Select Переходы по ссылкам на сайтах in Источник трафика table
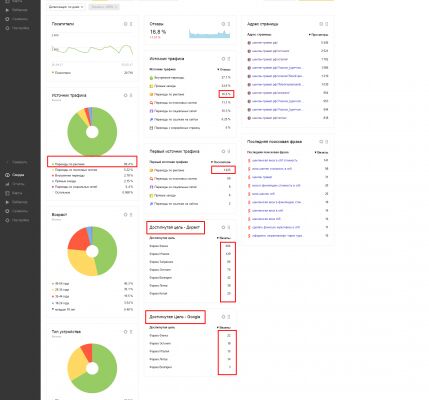Viewport: 429px width, 400px height. point(190,119)
